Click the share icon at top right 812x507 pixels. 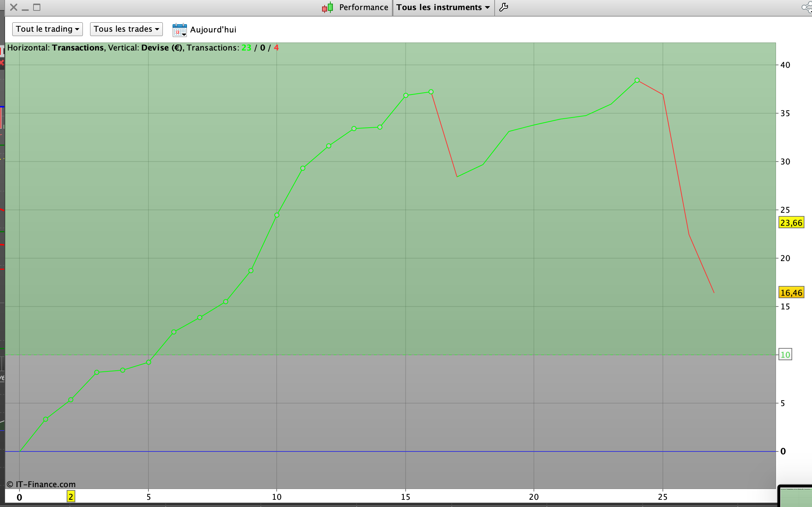point(807,7)
